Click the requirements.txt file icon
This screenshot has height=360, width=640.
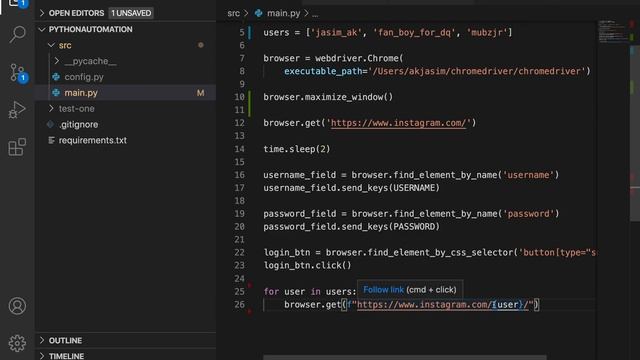coord(51,140)
